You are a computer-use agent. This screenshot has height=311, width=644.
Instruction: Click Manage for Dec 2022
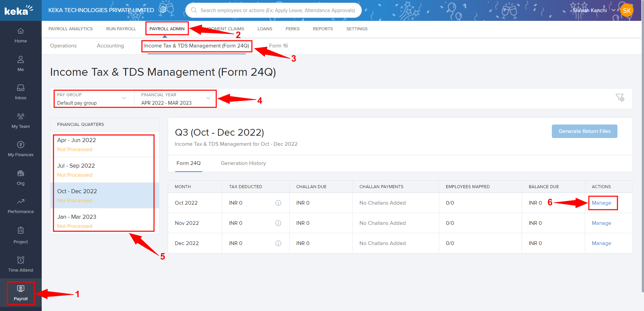pyautogui.click(x=601, y=243)
